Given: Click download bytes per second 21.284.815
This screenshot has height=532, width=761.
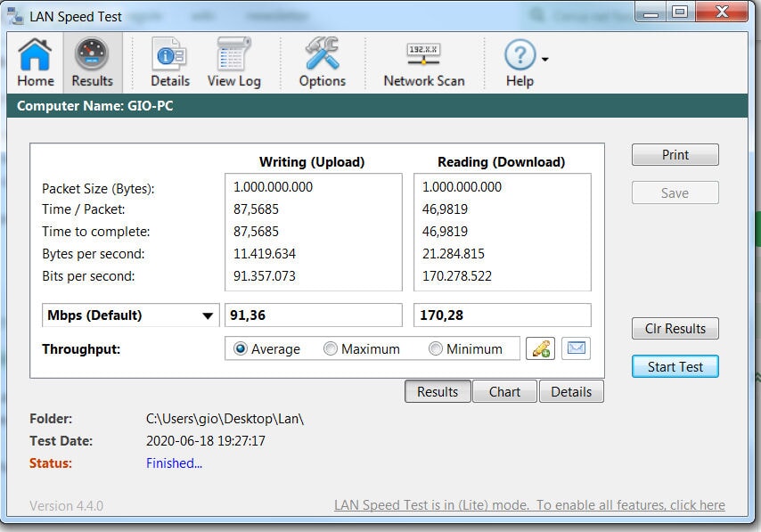Looking at the screenshot, I should (454, 254).
